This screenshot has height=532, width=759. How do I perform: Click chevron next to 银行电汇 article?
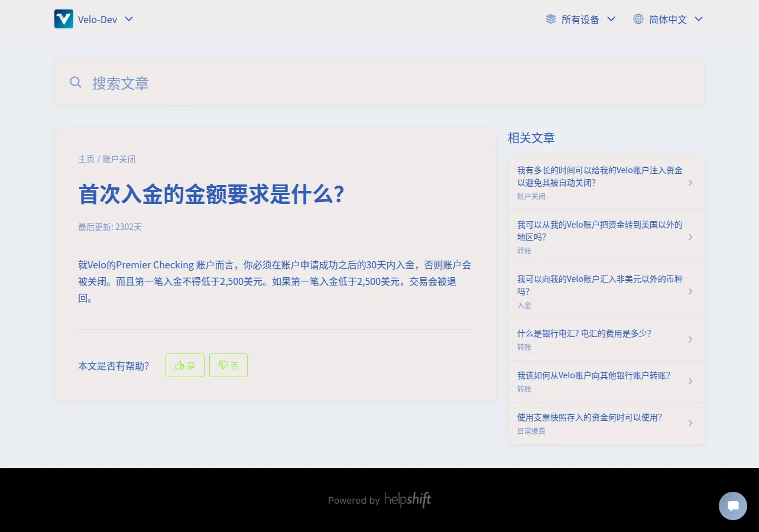tap(690, 339)
